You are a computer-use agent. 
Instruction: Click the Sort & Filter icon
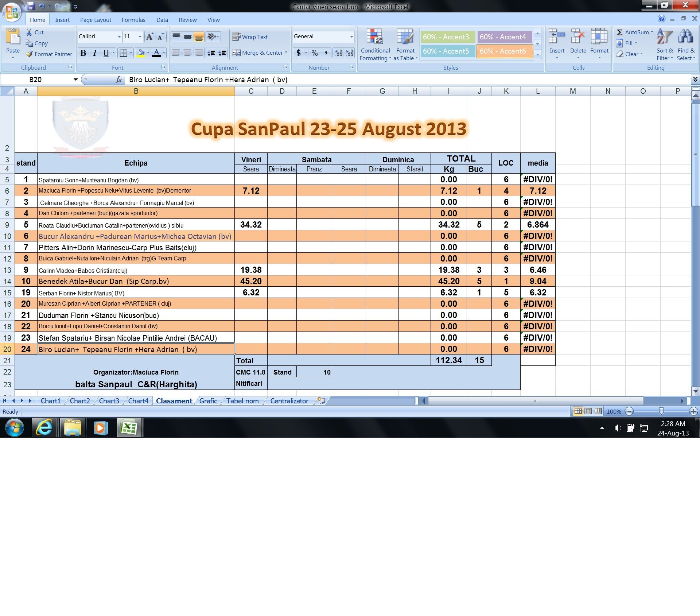[x=664, y=37]
